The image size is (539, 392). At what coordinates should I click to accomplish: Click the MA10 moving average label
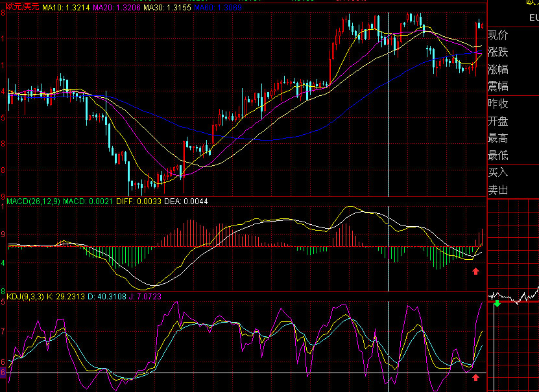point(66,7)
